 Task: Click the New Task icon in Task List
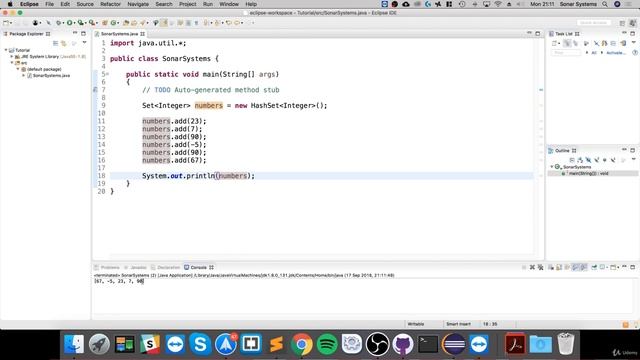(554, 43)
